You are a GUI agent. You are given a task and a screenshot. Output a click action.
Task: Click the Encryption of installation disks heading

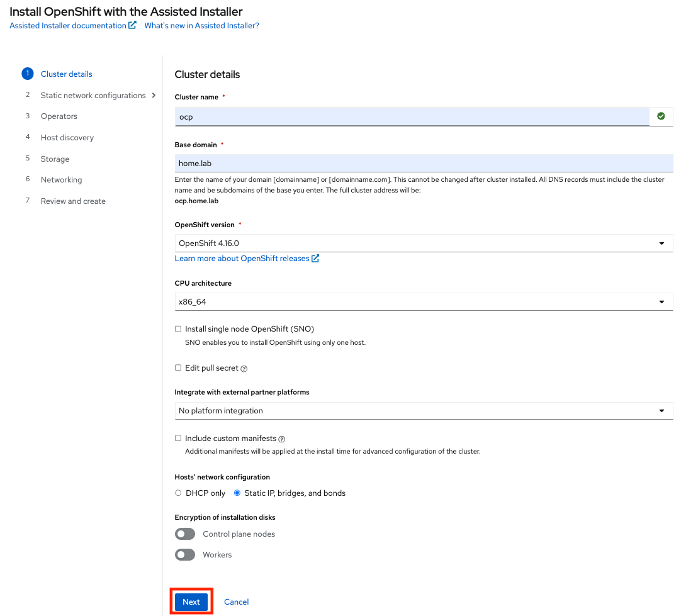(x=225, y=517)
